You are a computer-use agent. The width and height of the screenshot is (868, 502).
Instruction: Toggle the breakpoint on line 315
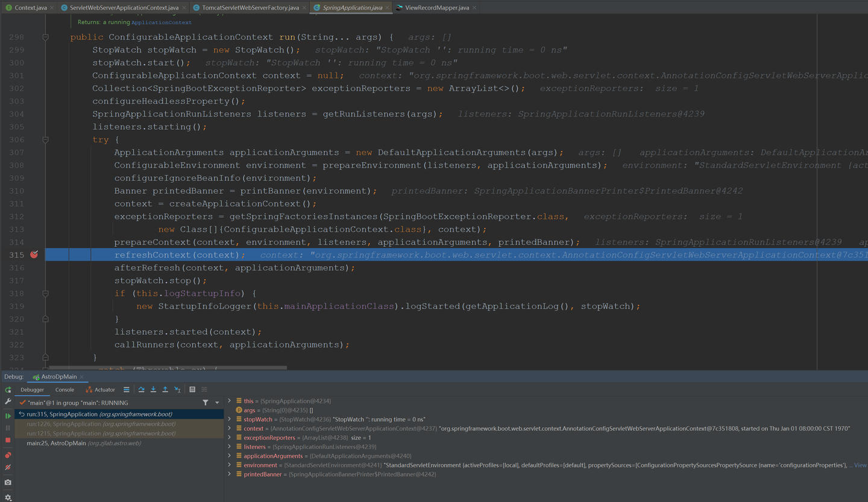point(34,255)
